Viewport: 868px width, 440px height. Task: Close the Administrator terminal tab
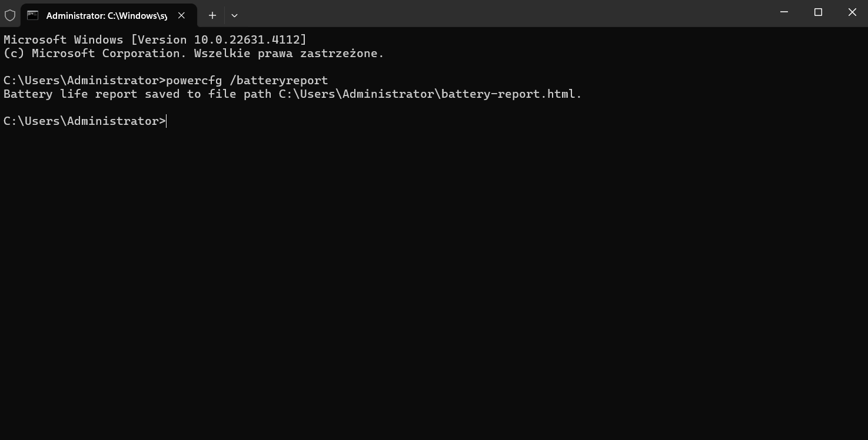182,15
